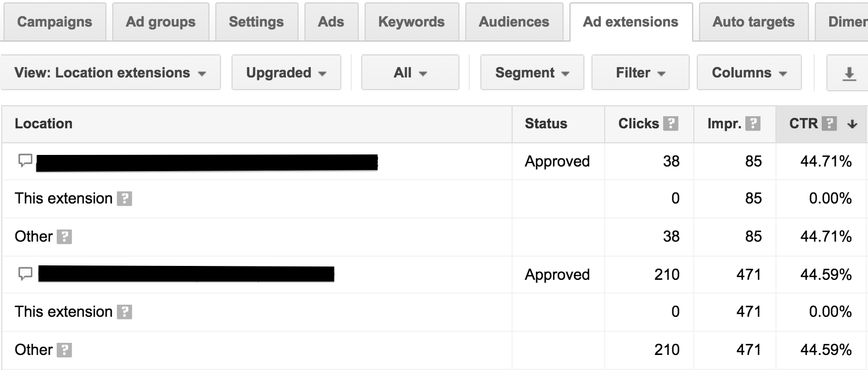Click the download report icon
The image size is (868, 370).
click(848, 73)
